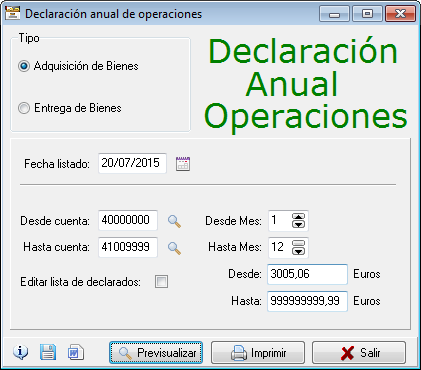Click the floppy disk save icon
421x370 pixels.
click(x=48, y=352)
